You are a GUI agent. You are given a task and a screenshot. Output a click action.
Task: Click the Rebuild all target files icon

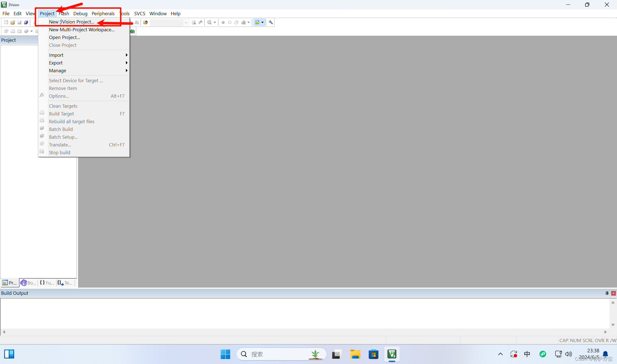pyautogui.click(x=21, y=31)
